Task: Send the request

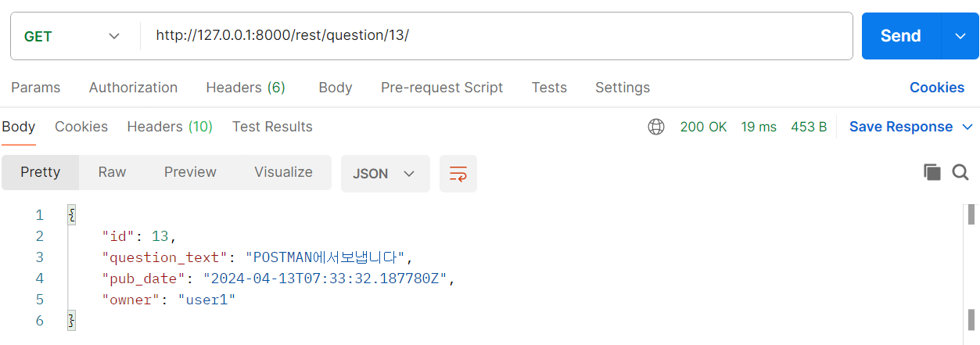Action: (x=901, y=36)
